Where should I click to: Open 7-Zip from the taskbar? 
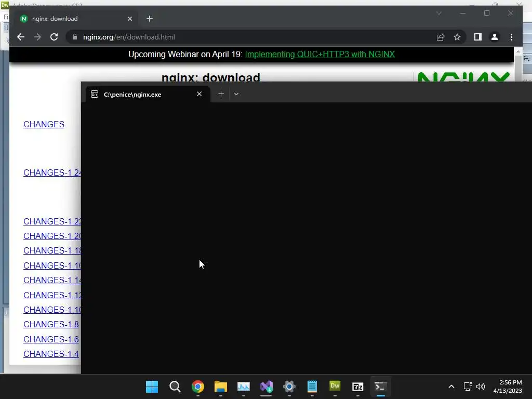pyautogui.click(x=357, y=387)
